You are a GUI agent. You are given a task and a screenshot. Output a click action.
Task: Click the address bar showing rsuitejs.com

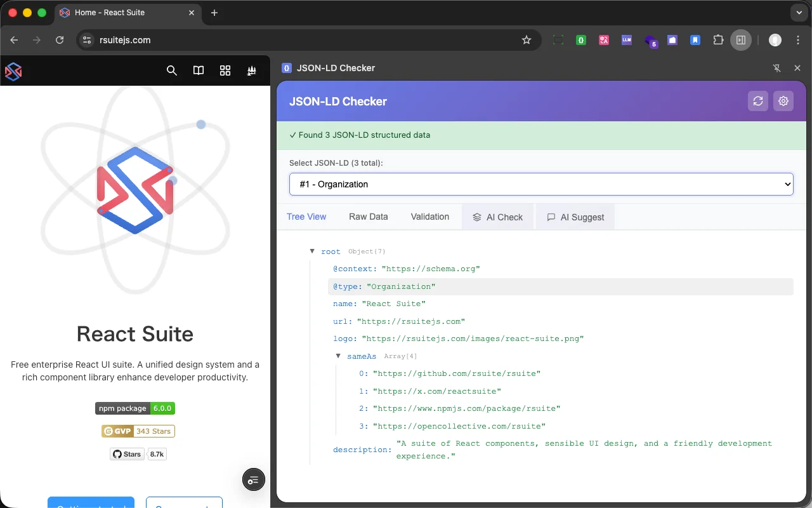pyautogui.click(x=309, y=40)
